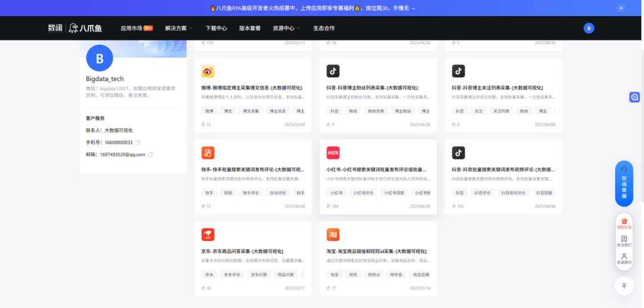Click the 小红书评论 tag

[x=364, y=192]
